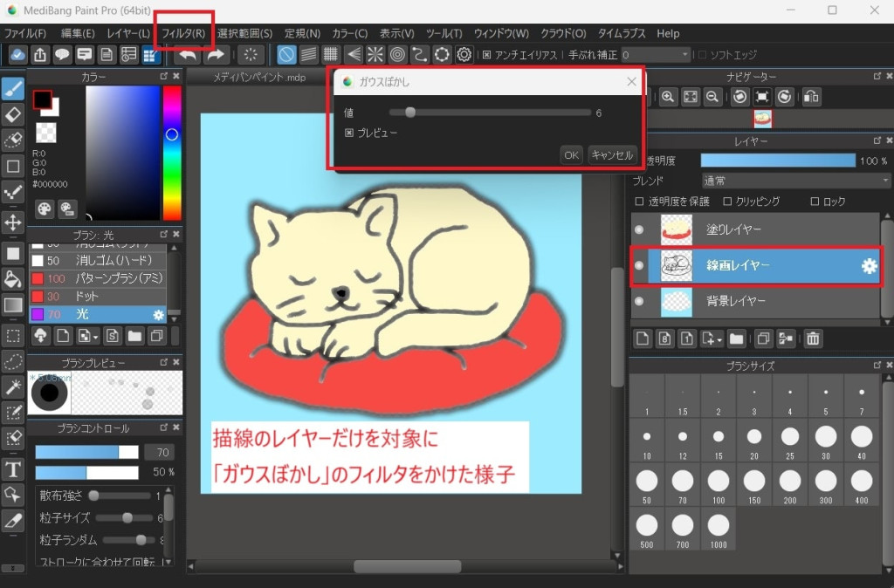Image resolution: width=894 pixels, height=588 pixels.
Task: Open the 選択範囲(S) menu
Action: coord(244,34)
